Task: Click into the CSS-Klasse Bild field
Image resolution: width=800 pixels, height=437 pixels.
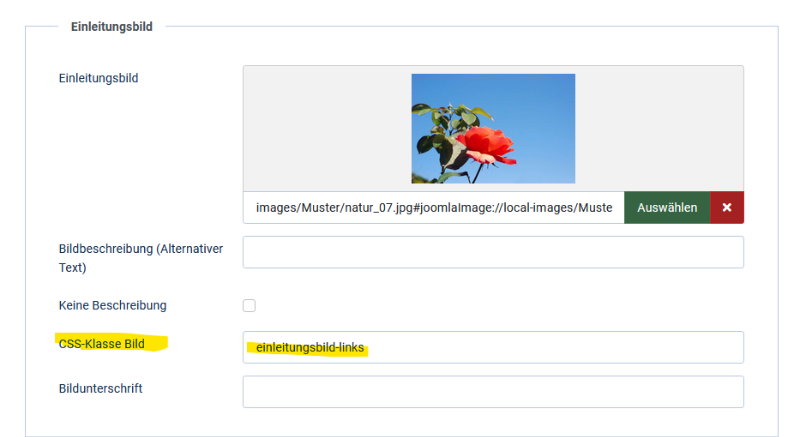Action: pos(493,347)
